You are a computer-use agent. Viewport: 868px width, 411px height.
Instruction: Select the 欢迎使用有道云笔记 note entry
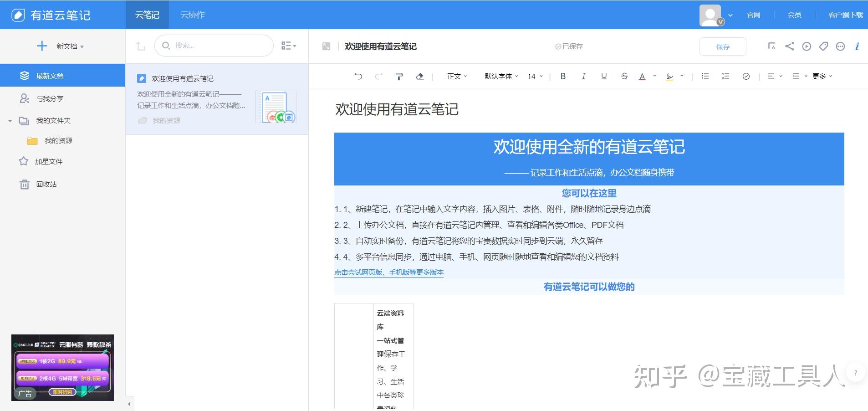coord(217,99)
